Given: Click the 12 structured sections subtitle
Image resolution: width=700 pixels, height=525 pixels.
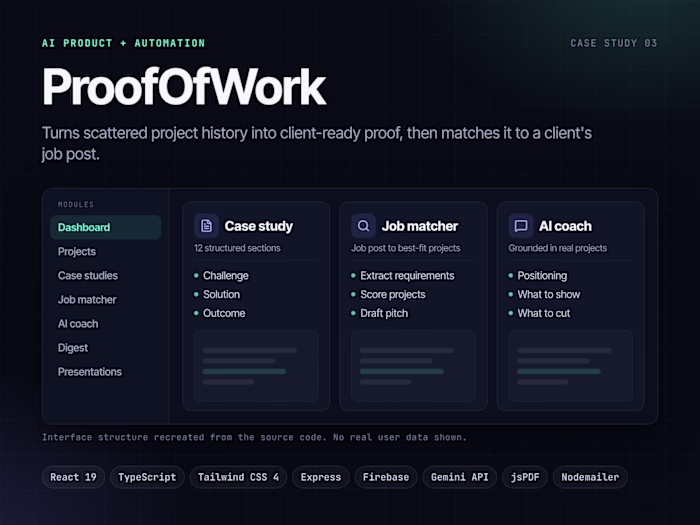Looking at the screenshot, I should [237, 248].
